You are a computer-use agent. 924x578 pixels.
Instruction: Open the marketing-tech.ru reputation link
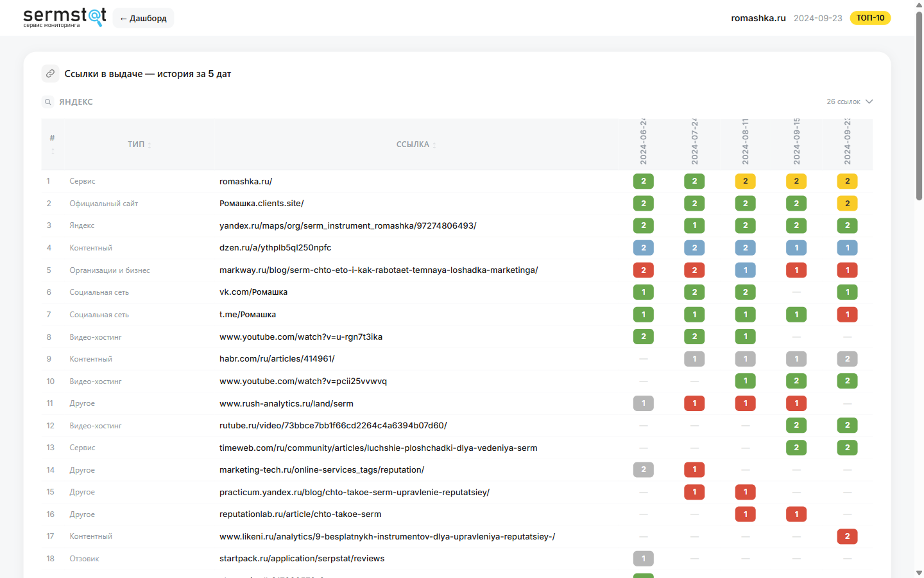click(321, 470)
